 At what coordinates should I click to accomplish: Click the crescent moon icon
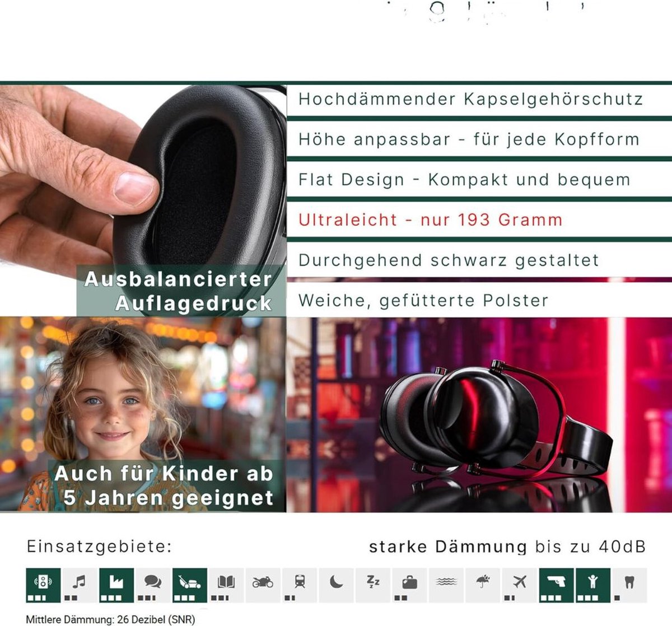337,585
